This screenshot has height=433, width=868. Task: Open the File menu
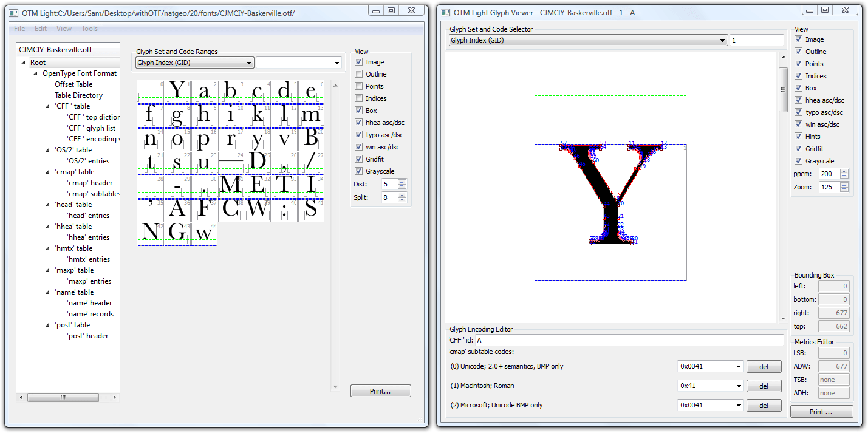(19, 29)
